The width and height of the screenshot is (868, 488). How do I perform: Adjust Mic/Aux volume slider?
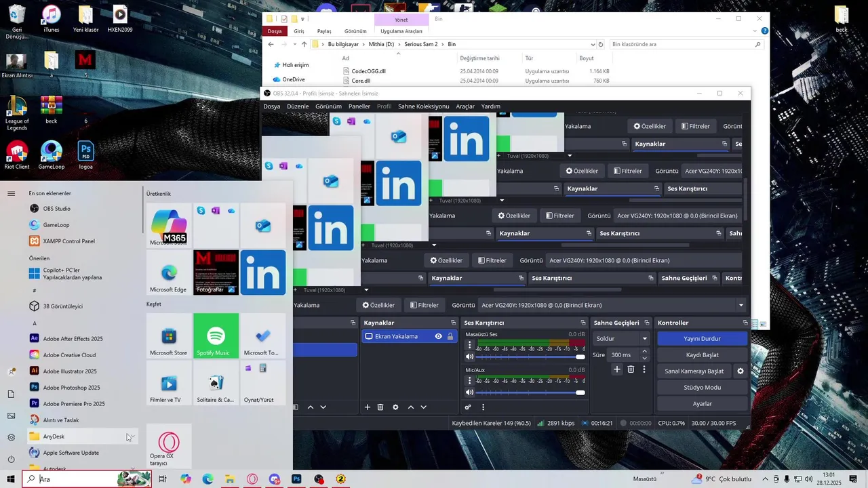coord(531,392)
